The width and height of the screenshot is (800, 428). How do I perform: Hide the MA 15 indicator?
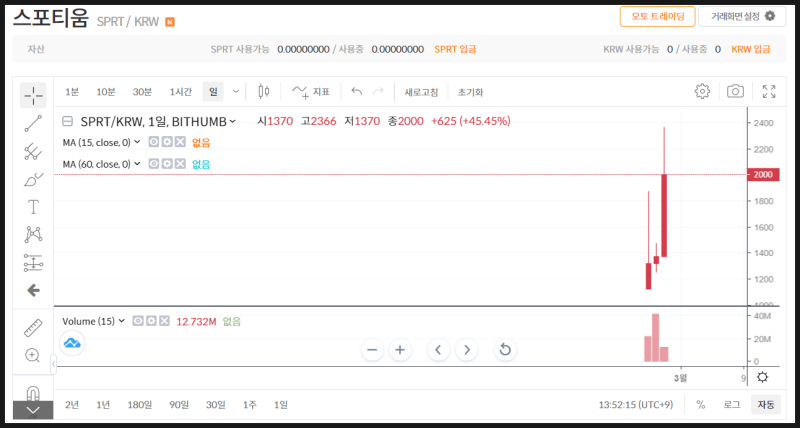pyautogui.click(x=154, y=142)
